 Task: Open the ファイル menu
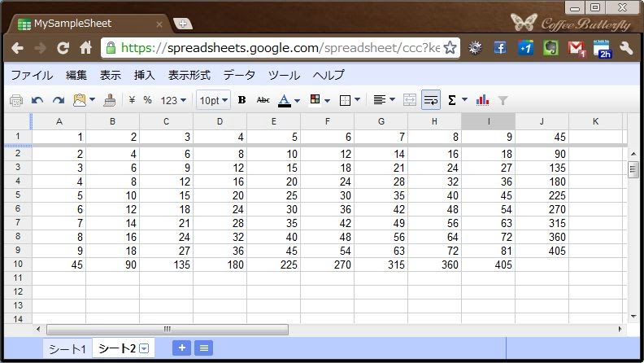click(32, 75)
